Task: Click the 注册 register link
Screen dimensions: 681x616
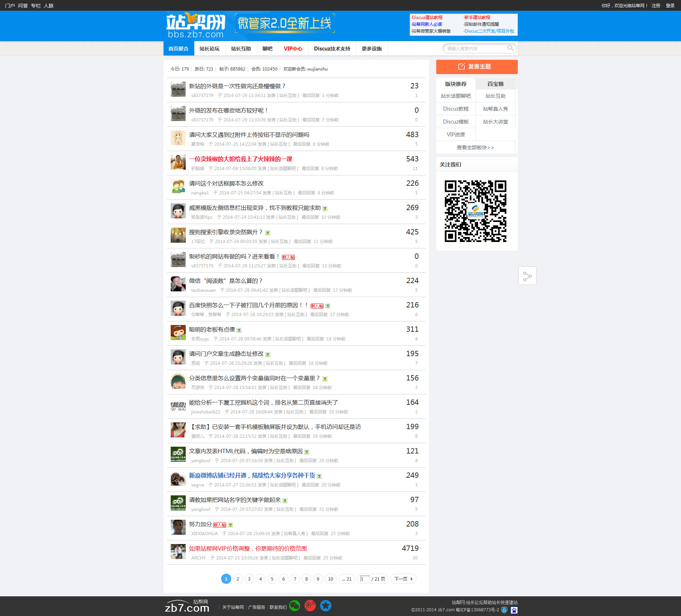Action: coord(656,5)
